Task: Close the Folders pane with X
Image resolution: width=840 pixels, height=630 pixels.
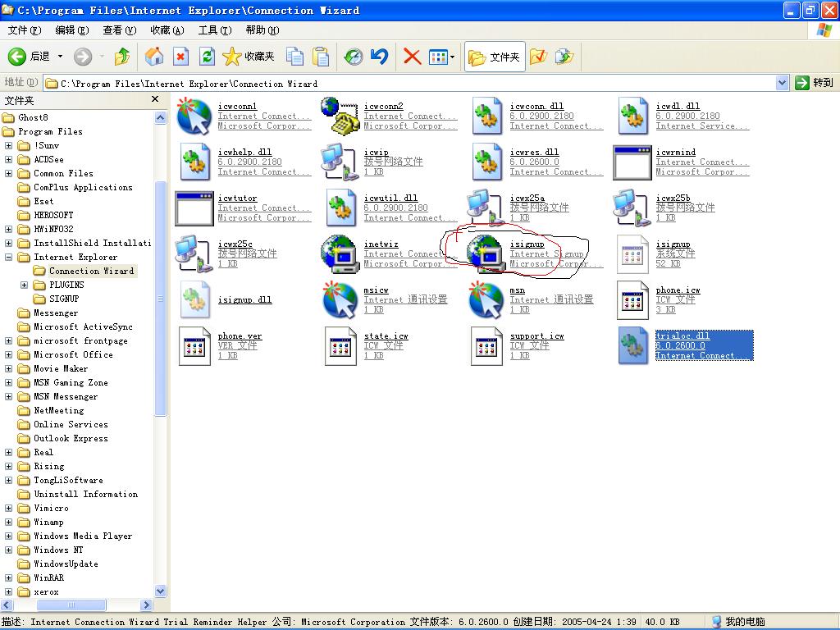Action: pyautogui.click(x=155, y=99)
